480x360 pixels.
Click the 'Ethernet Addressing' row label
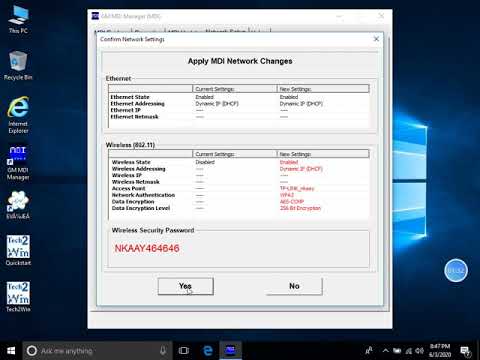coord(137,104)
